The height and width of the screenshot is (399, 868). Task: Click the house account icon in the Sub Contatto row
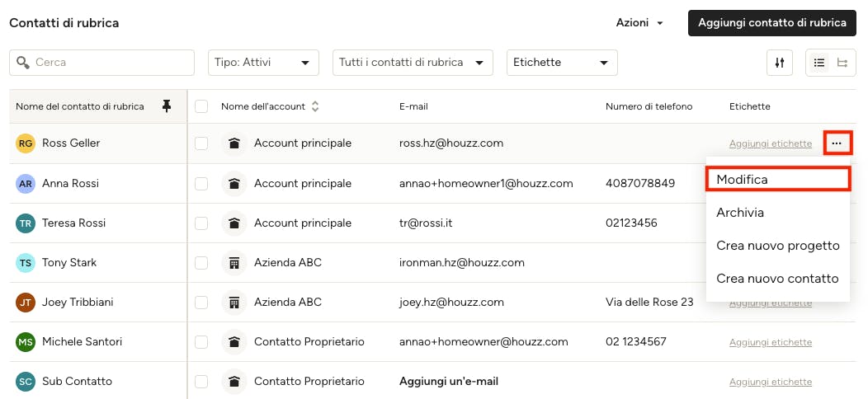click(234, 382)
